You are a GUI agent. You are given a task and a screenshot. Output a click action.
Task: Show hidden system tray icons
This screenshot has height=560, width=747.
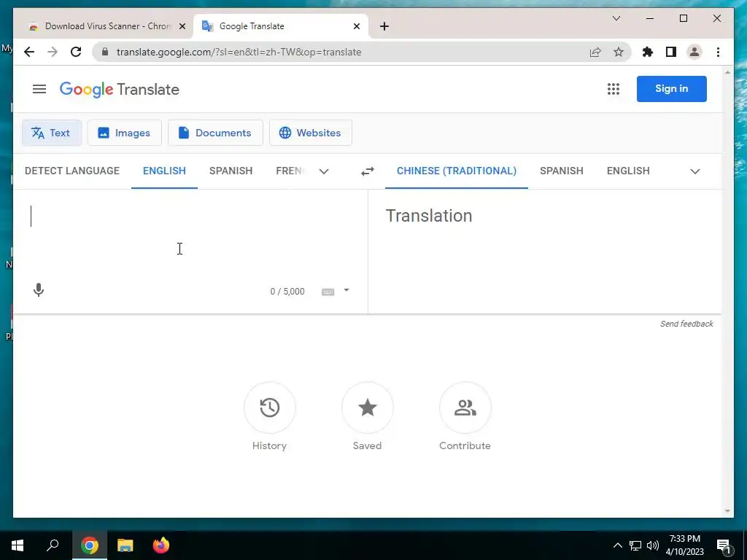(x=617, y=545)
